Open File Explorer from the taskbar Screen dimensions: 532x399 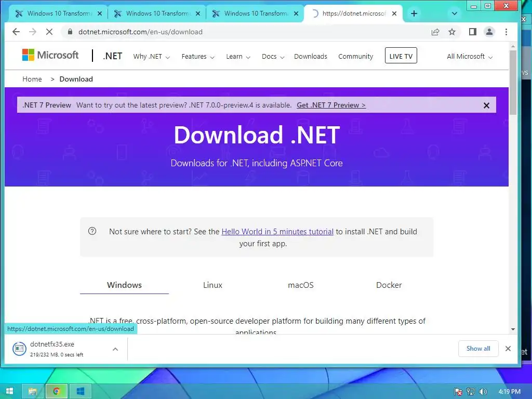[33, 391]
